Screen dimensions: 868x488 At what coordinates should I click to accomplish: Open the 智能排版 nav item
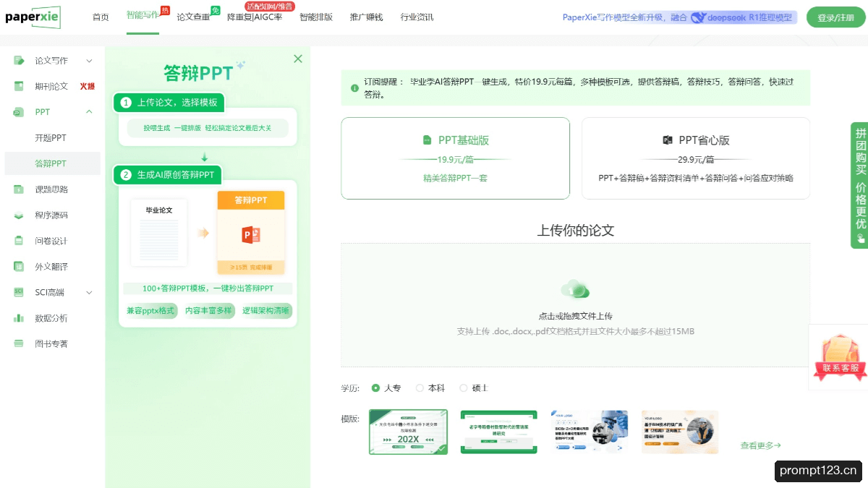pyautogui.click(x=316, y=17)
